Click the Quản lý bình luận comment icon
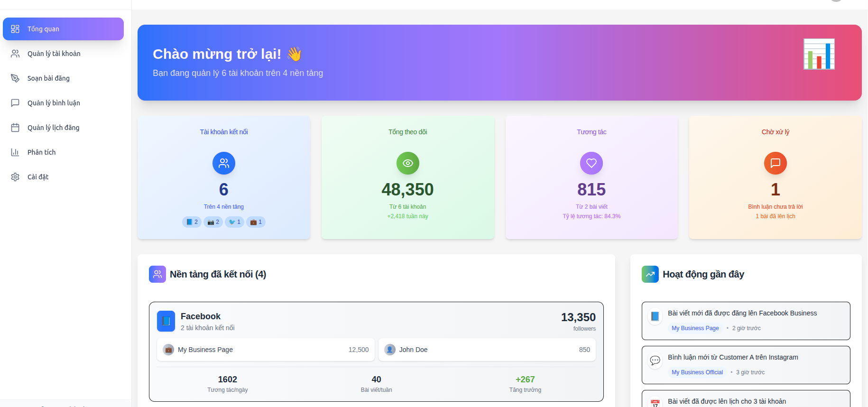Viewport: 868px width, 407px height. pyautogui.click(x=15, y=103)
